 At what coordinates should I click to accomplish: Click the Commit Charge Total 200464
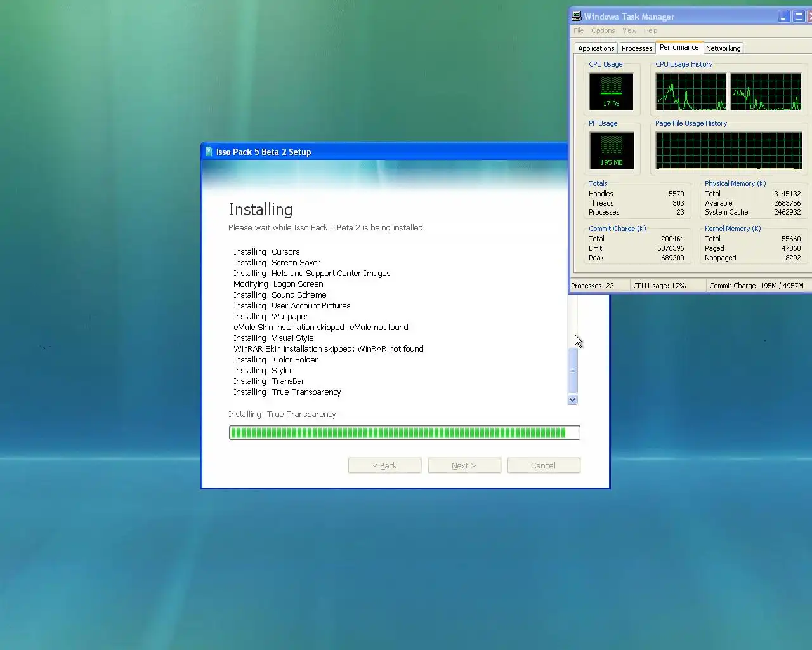(x=672, y=239)
